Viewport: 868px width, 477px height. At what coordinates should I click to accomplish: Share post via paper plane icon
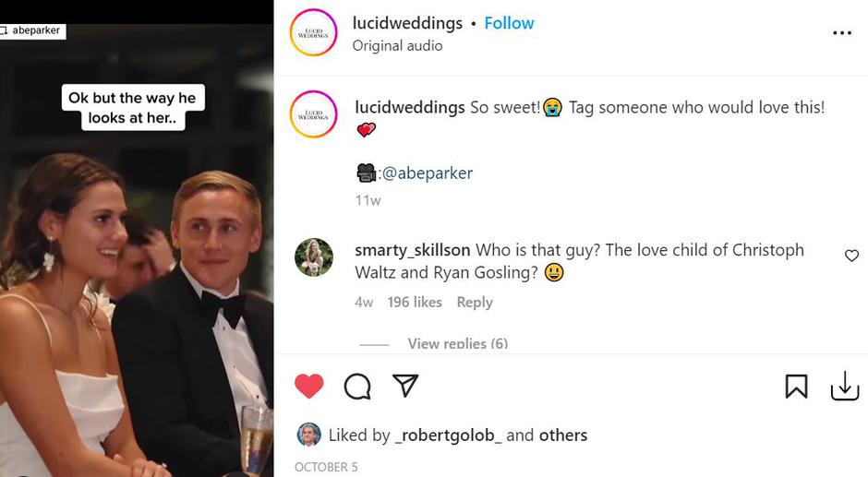[406, 386]
